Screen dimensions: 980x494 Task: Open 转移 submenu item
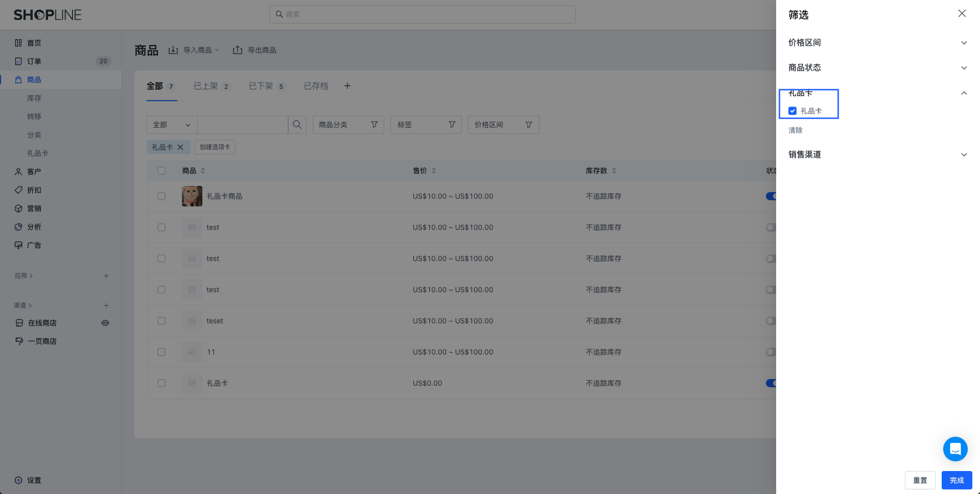tap(34, 116)
